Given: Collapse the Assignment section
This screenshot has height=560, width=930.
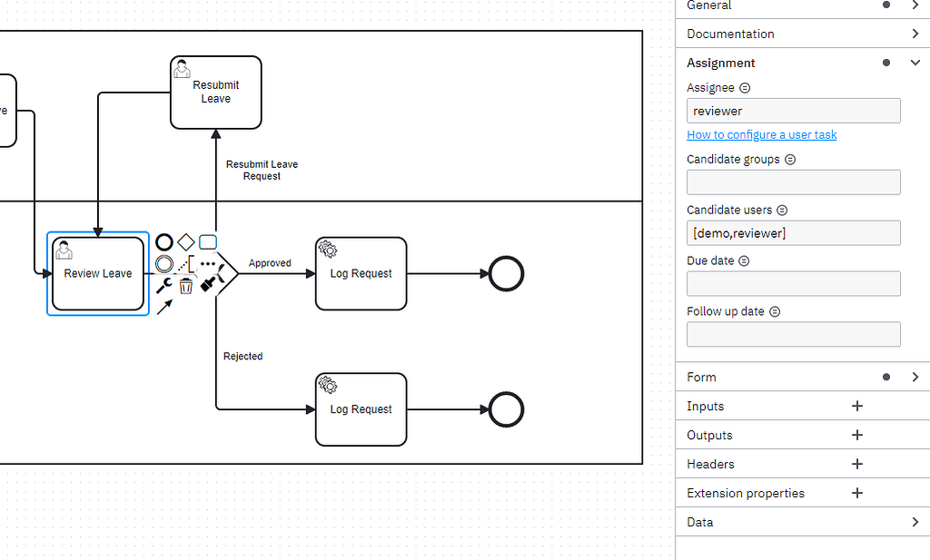Looking at the screenshot, I should tap(915, 63).
